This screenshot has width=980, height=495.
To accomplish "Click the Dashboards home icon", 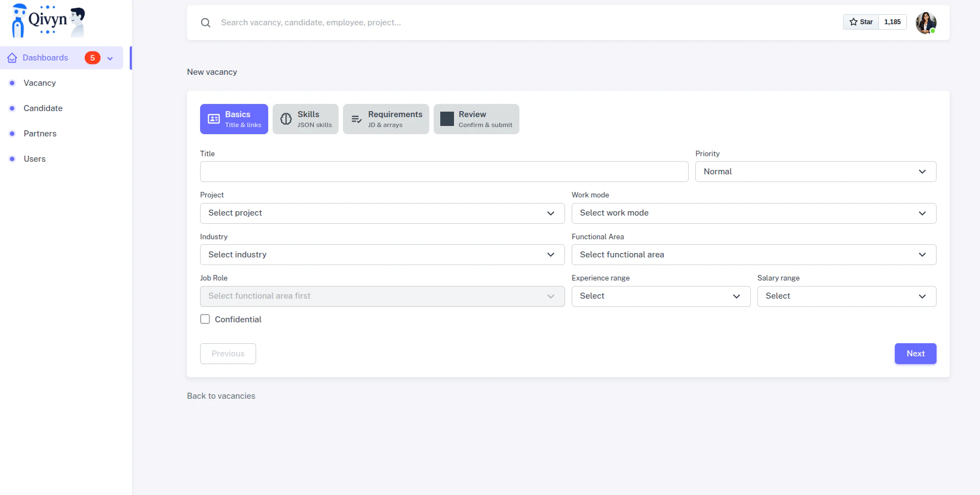I will (12, 58).
